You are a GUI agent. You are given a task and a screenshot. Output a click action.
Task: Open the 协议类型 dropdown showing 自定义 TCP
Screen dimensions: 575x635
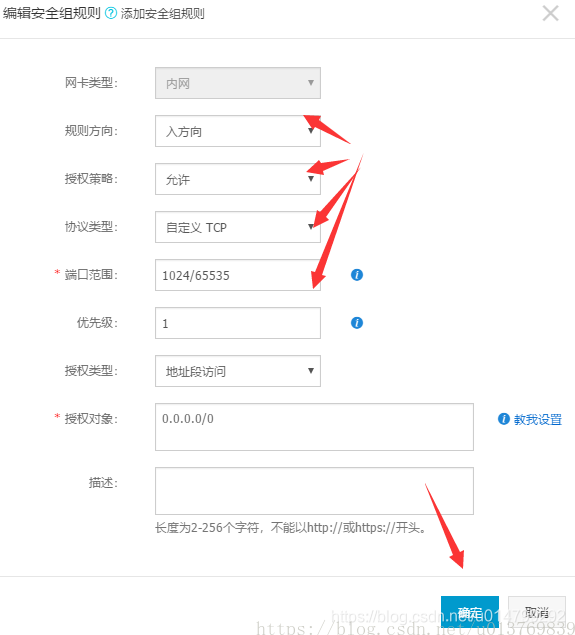(x=238, y=227)
